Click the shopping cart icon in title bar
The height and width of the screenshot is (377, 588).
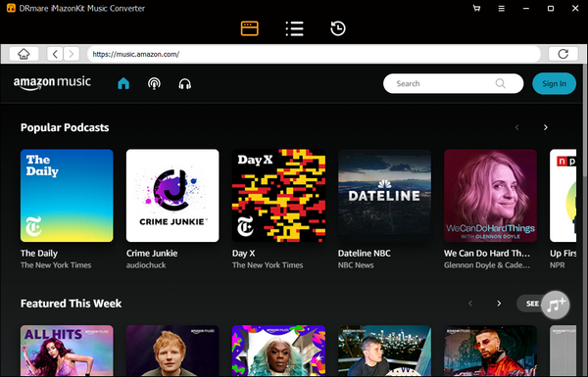point(476,8)
